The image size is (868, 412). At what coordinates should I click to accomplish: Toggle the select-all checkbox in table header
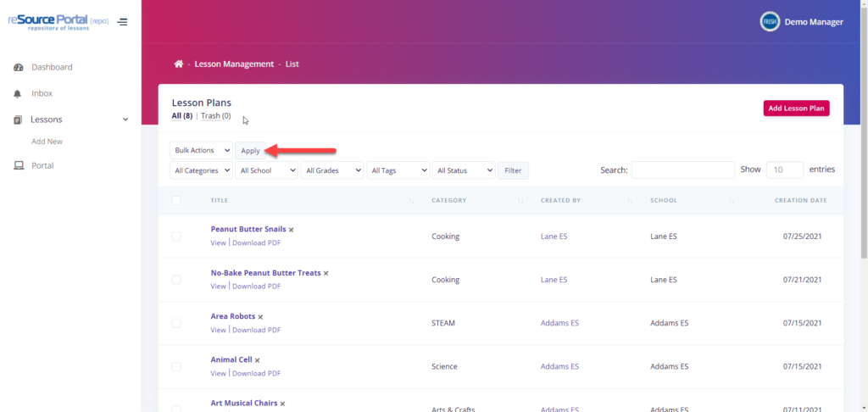tap(176, 201)
